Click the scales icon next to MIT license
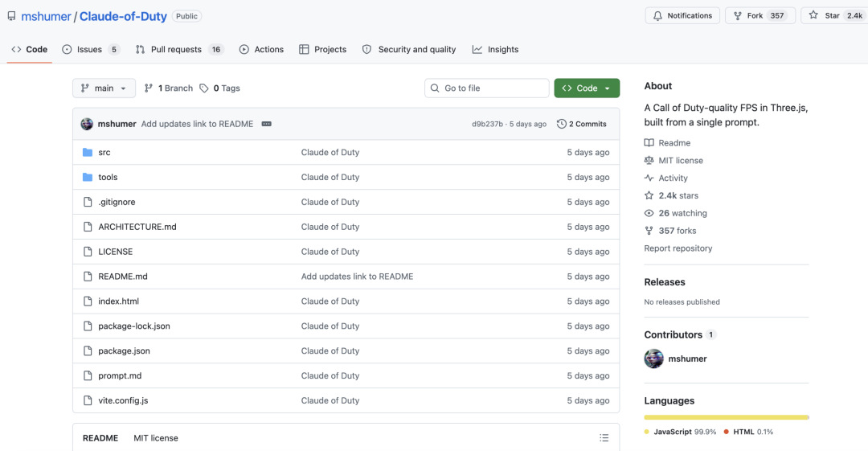Viewport: 868px width, 451px height. pos(649,161)
